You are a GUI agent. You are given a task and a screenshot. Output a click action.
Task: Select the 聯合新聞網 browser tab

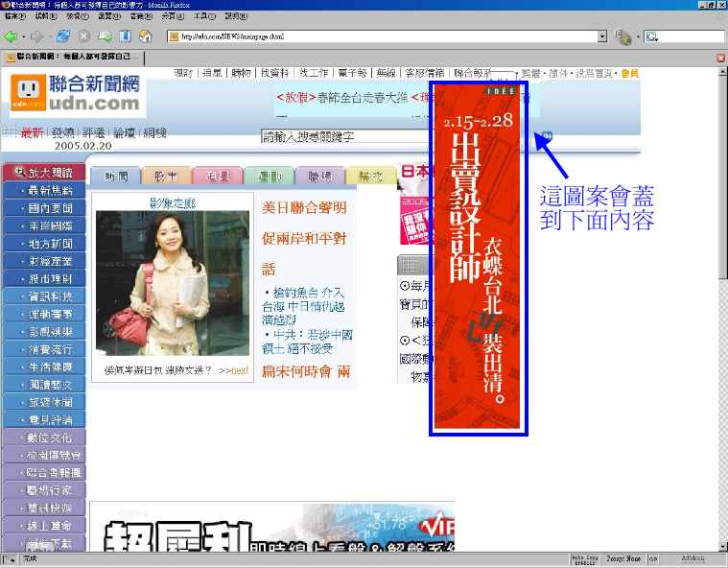73,58
